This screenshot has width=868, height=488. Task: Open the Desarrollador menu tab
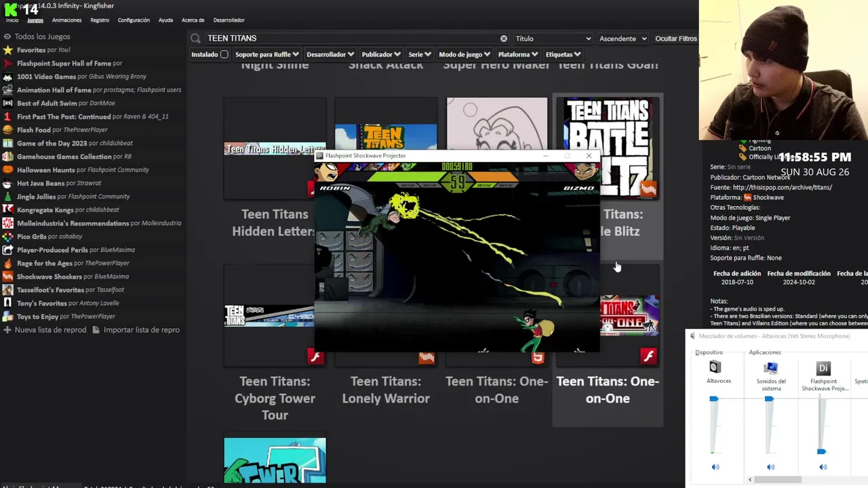[x=229, y=20]
